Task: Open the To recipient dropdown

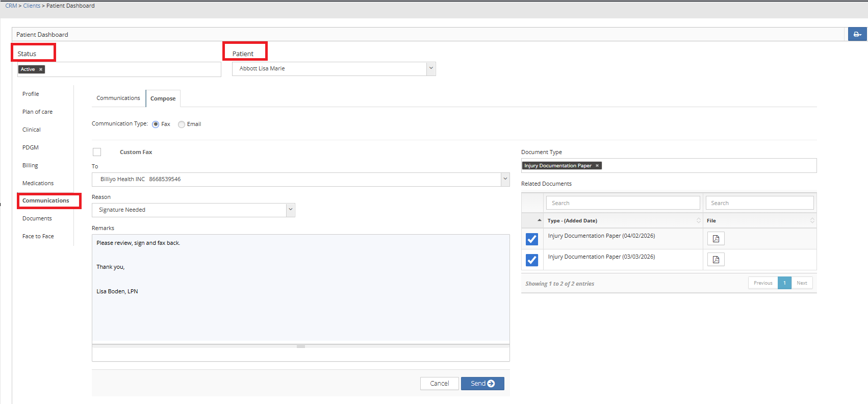Action: coord(505,179)
